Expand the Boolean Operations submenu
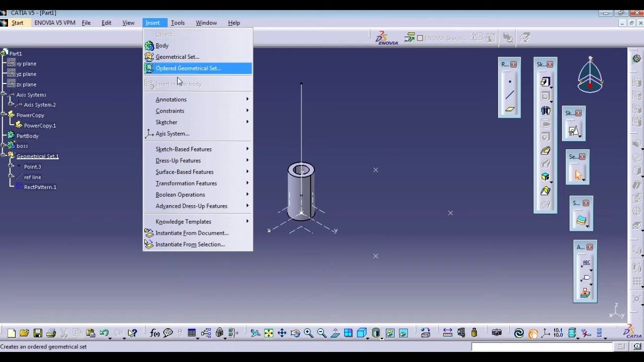The width and height of the screenshot is (644, 362). coord(198,195)
